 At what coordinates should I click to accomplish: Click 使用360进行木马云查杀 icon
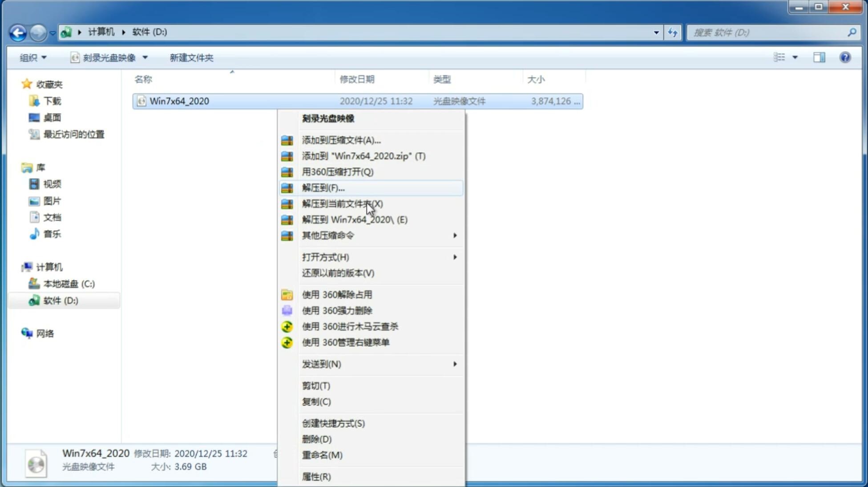pos(287,326)
